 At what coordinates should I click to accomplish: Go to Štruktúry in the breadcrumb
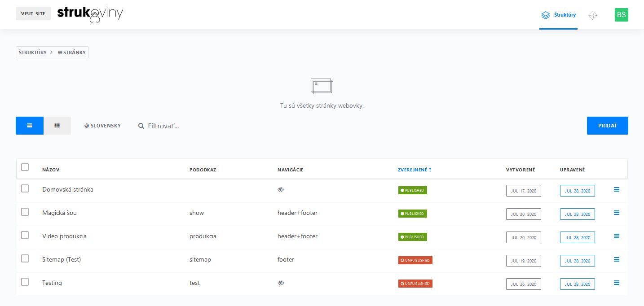33,52
